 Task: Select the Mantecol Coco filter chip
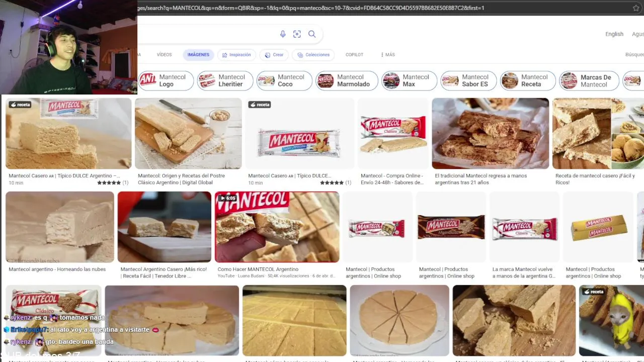[x=285, y=80]
